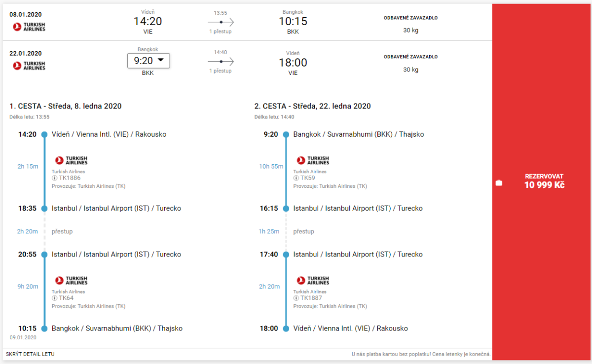
Task: Click the 1 přestup label under 14:40
Action: pos(220,71)
